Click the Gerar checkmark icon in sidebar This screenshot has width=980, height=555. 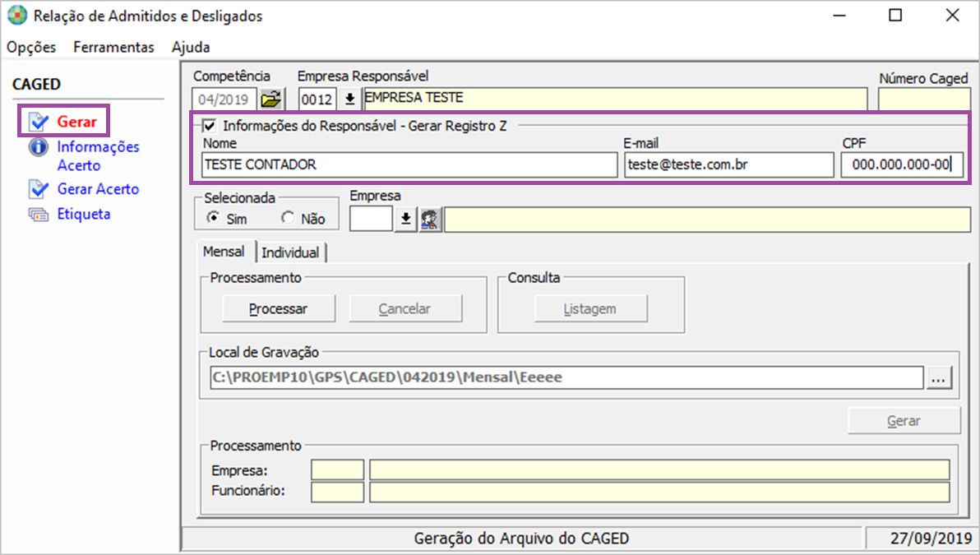(38, 122)
